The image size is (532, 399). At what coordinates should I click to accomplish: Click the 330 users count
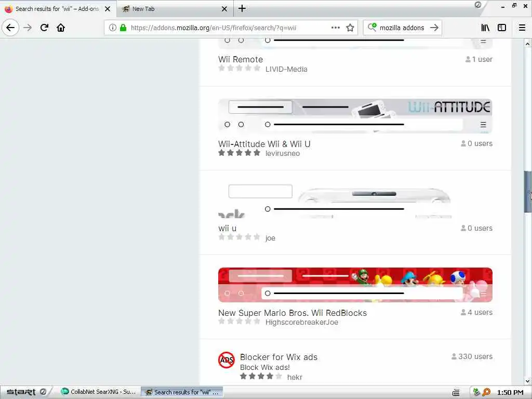472,356
